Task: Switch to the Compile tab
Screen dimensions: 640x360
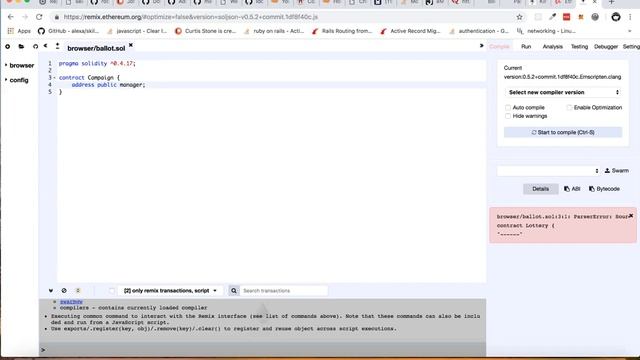Action: [499, 47]
